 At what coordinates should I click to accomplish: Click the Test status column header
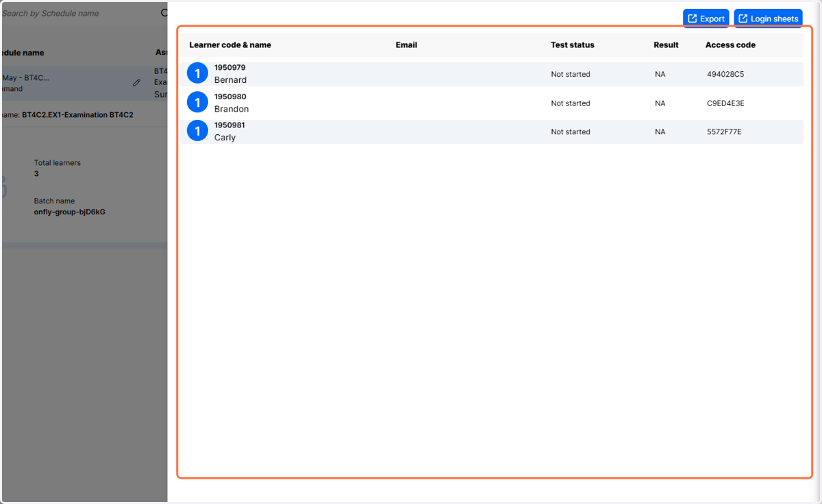point(573,45)
